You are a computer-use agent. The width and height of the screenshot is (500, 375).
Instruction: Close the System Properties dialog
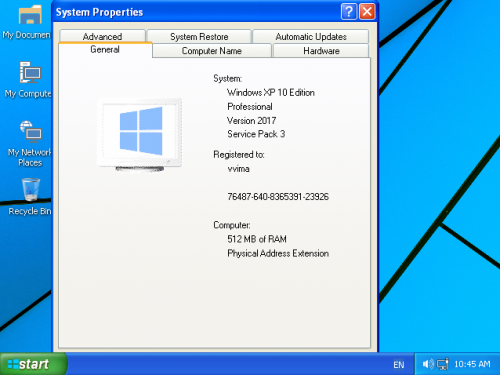click(x=367, y=12)
